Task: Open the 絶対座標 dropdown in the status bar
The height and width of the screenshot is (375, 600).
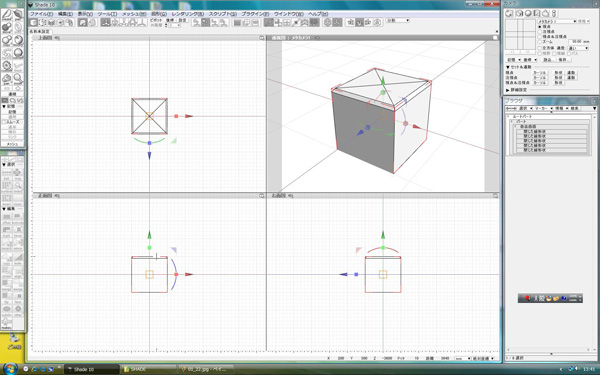Action: click(483, 359)
